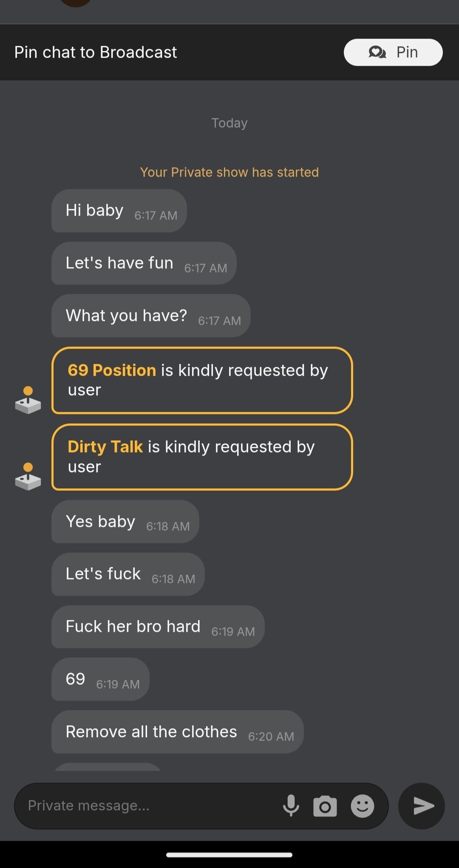Tap the Private show started notice
Image resolution: width=459 pixels, height=868 pixels.
coord(229,172)
